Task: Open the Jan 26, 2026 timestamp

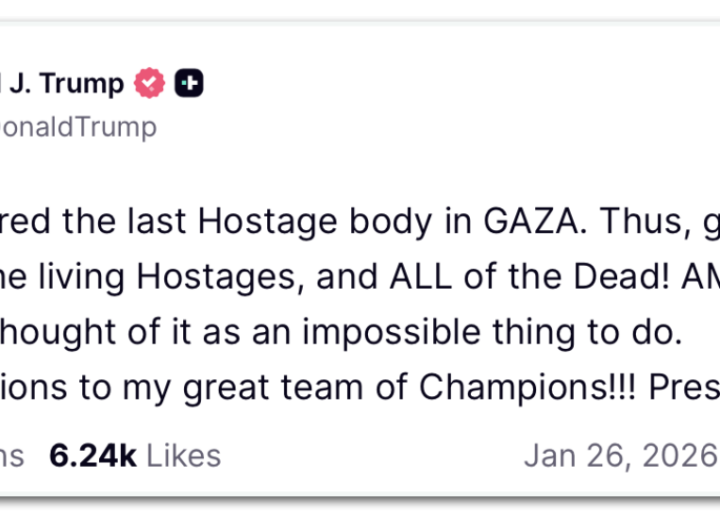Action: point(620,455)
